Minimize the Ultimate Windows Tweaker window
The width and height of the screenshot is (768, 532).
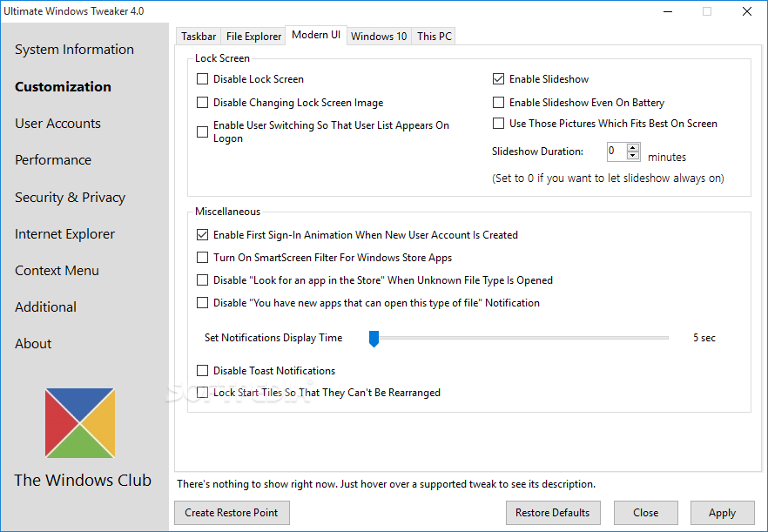point(668,11)
